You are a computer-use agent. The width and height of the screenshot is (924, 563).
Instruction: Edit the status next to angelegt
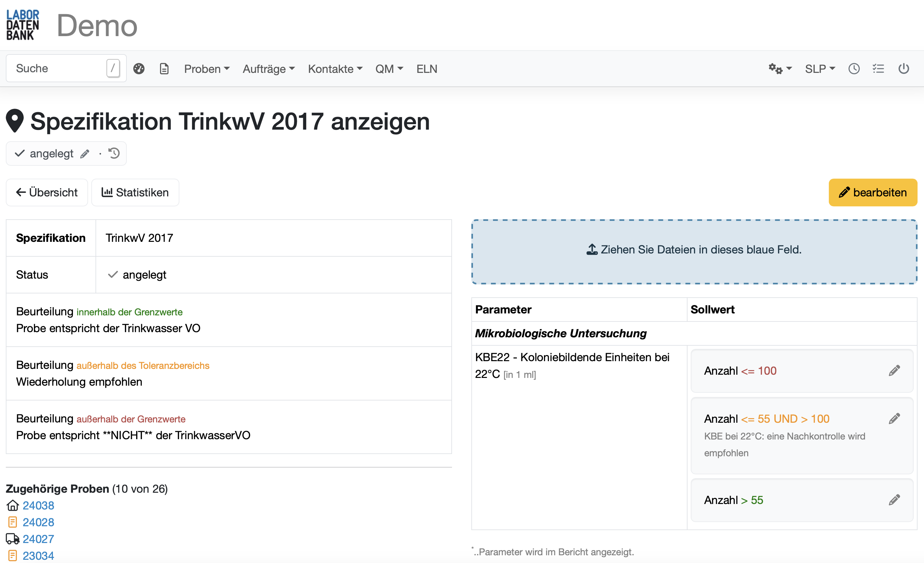point(85,154)
